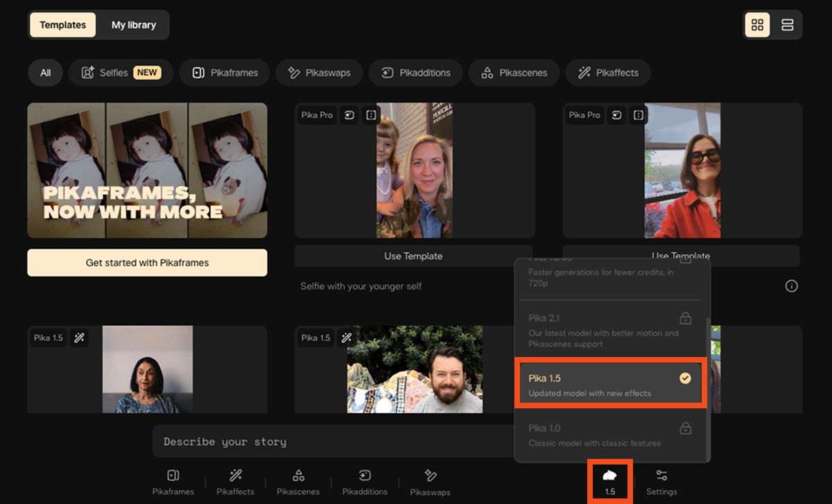Filter templates by Pikaswaps chip
832x504 pixels.
pos(319,73)
